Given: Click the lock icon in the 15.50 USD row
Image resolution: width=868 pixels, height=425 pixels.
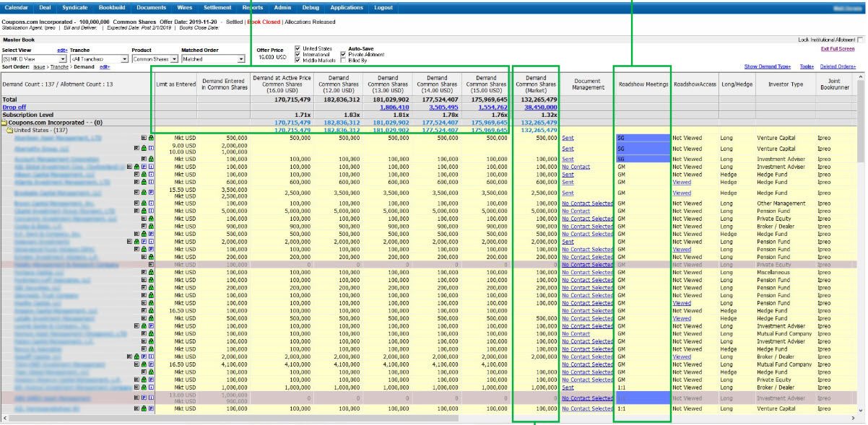Looking at the screenshot, I should [144, 193].
